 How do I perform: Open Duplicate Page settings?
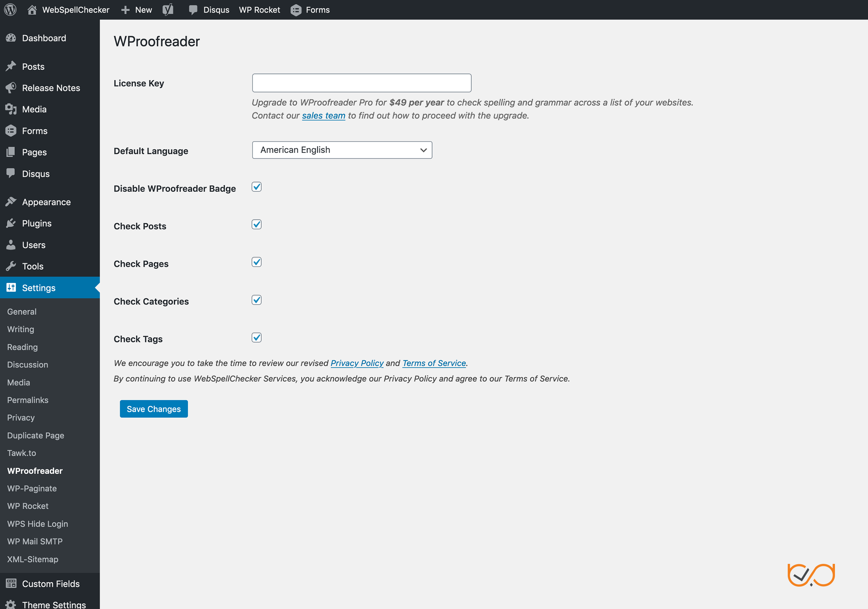35,435
